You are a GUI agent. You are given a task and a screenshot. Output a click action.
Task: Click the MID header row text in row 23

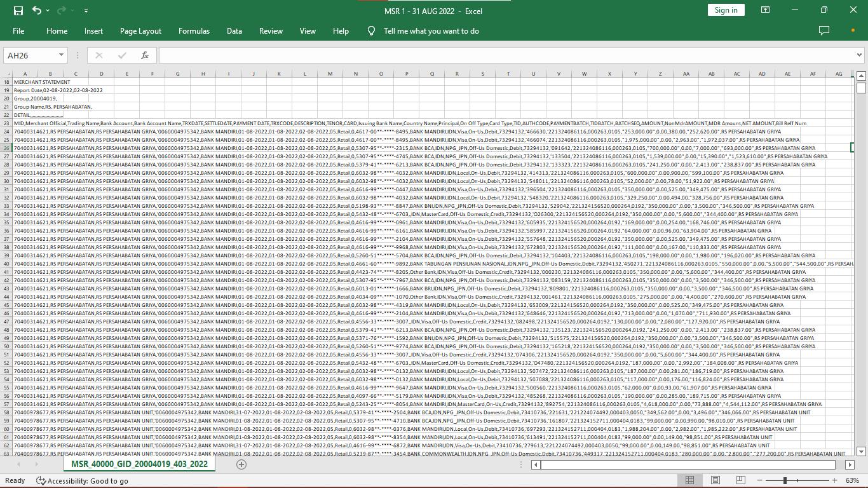point(410,123)
